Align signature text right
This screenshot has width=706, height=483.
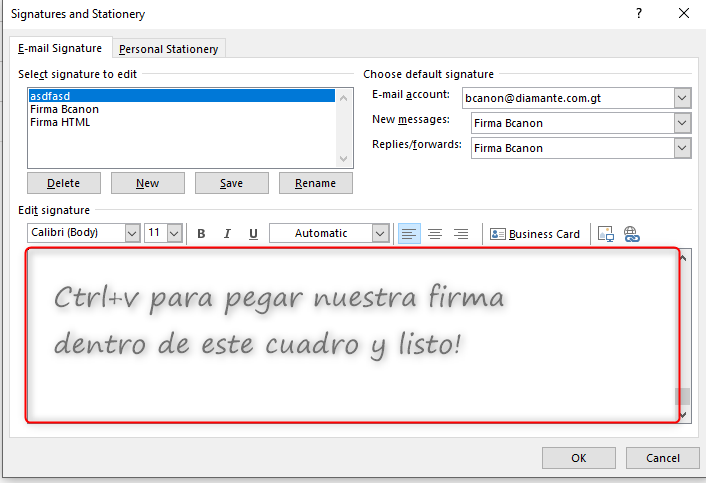[x=461, y=234]
